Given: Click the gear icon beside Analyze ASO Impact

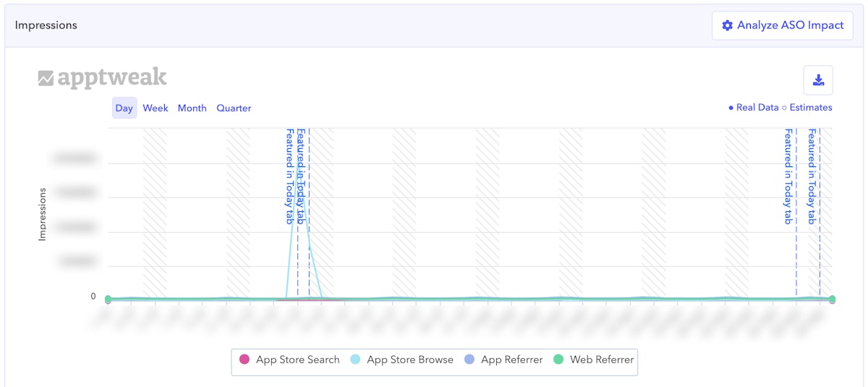Looking at the screenshot, I should (x=727, y=25).
